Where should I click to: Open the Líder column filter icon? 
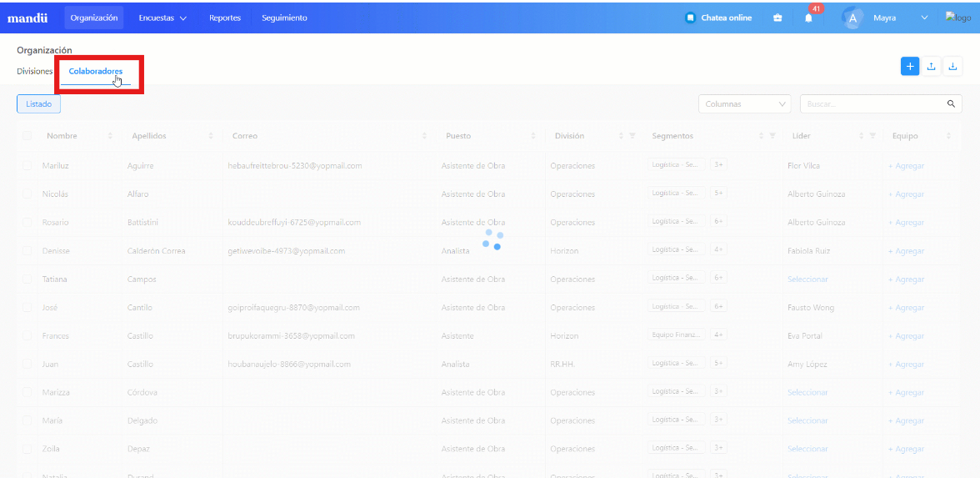(872, 136)
